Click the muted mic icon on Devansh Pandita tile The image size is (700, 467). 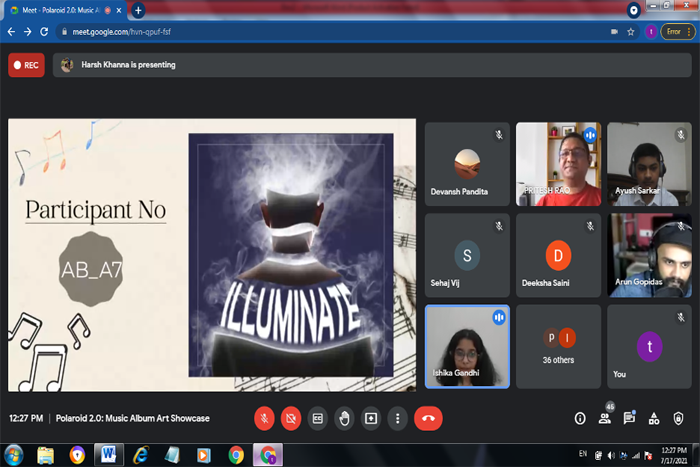(x=499, y=134)
